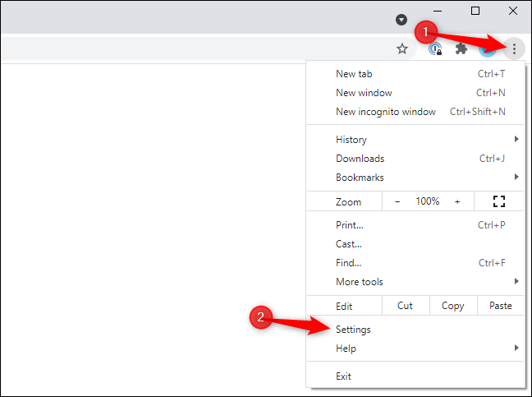Click the tab search down-arrow icon
532x397 pixels.
[x=401, y=20]
